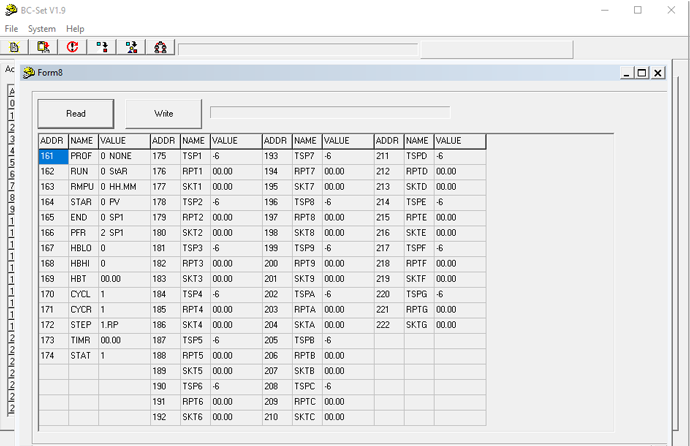Select address cell 188

[165, 356]
